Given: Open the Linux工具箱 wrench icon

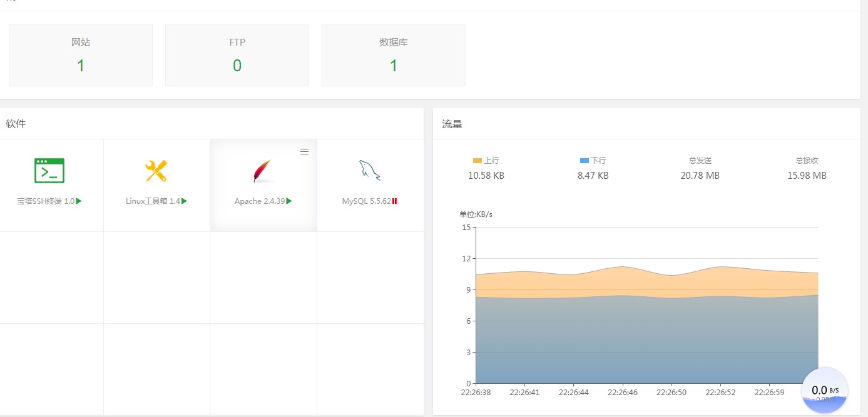Looking at the screenshot, I should tap(156, 171).
